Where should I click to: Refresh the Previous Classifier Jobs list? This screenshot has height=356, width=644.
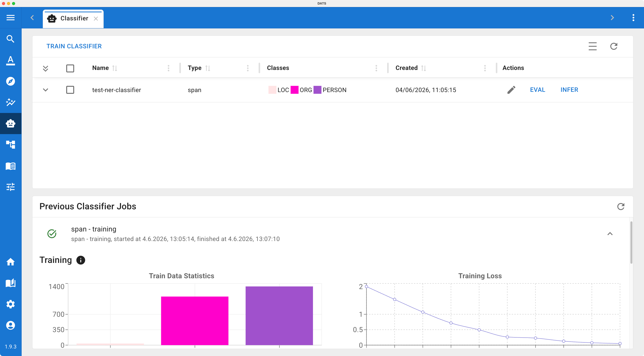[621, 207]
